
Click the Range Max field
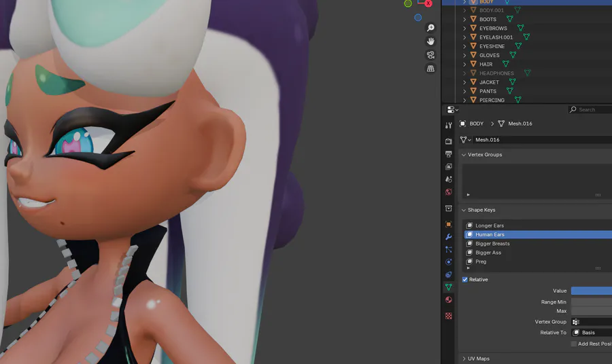(x=592, y=311)
